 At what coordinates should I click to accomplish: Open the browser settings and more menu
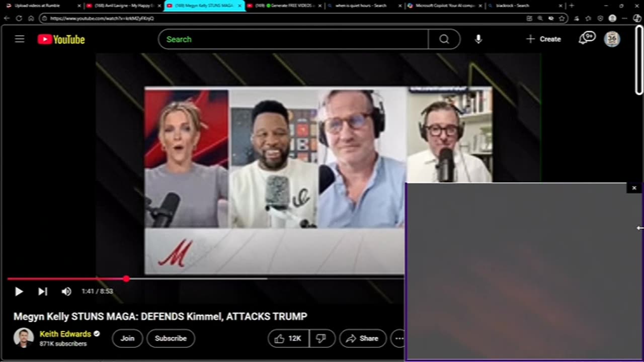click(x=624, y=18)
